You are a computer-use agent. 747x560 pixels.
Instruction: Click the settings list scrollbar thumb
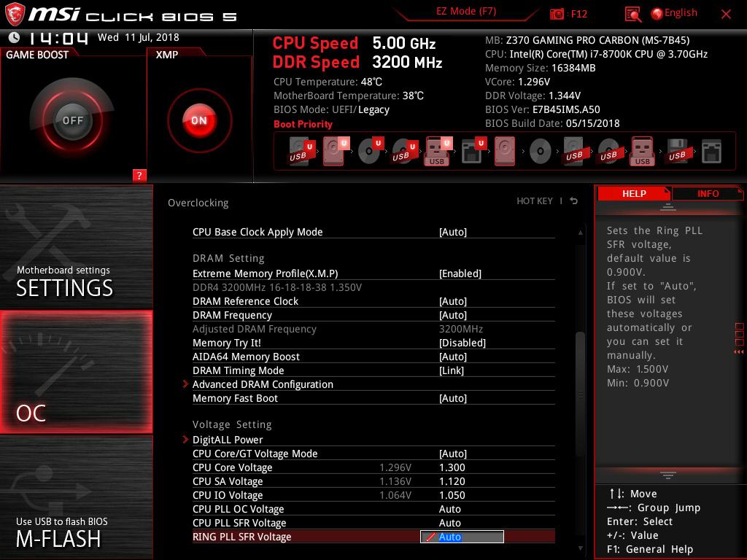click(x=580, y=393)
